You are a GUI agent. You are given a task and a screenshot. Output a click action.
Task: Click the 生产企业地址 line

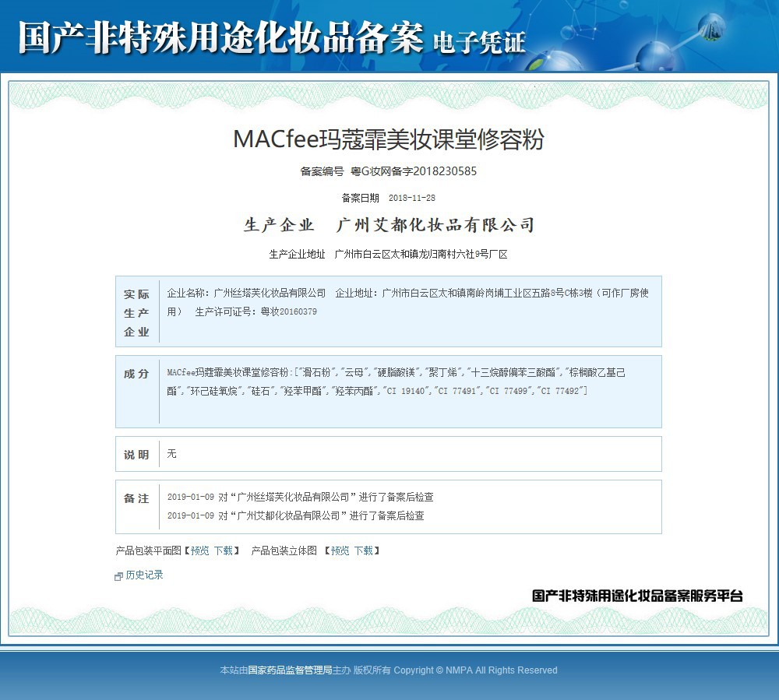coord(389,254)
